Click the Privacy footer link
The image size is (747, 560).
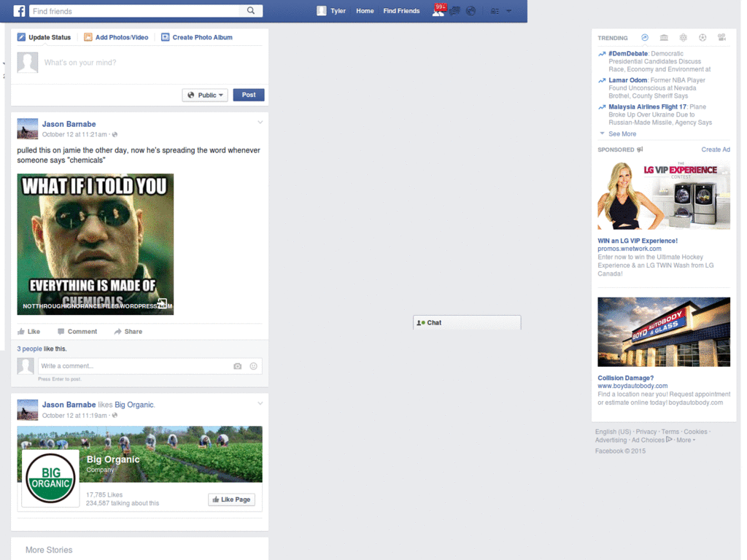(x=646, y=432)
